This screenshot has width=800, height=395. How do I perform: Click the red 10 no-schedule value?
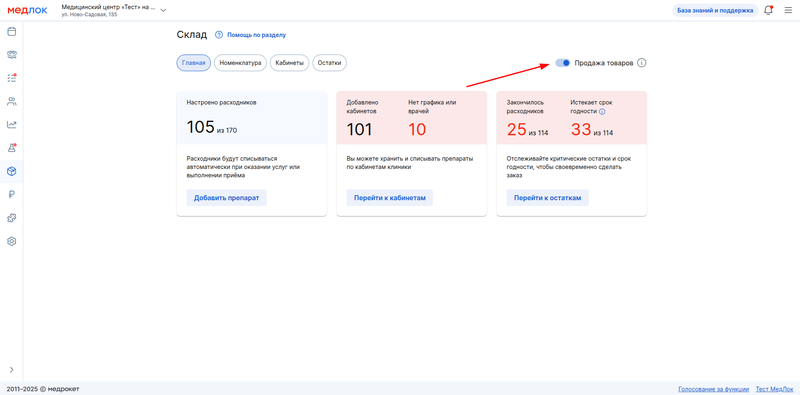(x=417, y=130)
